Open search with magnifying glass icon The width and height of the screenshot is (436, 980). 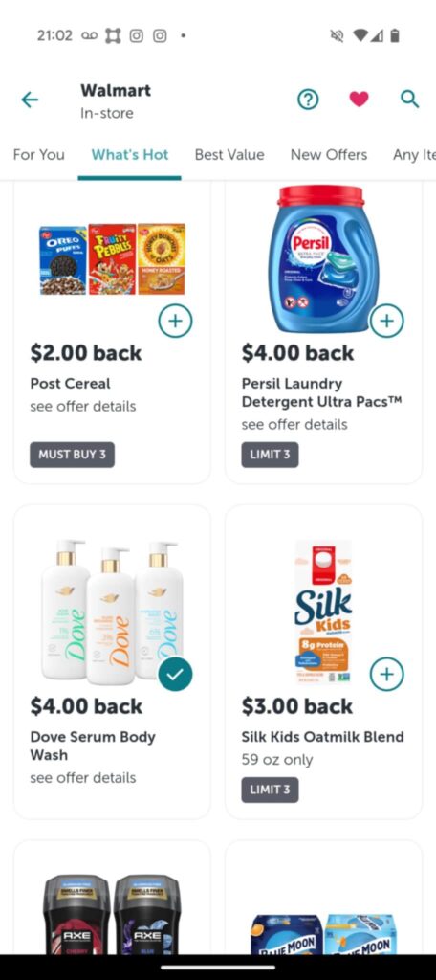(409, 99)
